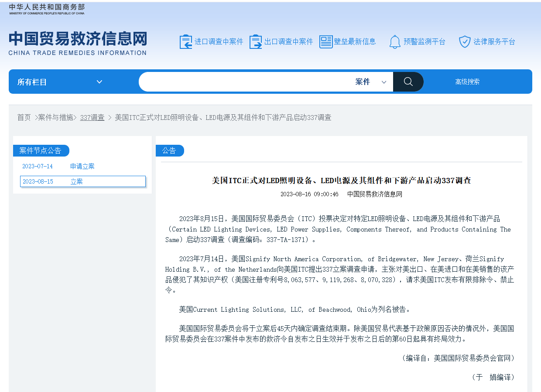Click the source text 中国贸易救济信息网 under title
Image resolution: width=541 pixels, height=392 pixels.
(x=374, y=194)
